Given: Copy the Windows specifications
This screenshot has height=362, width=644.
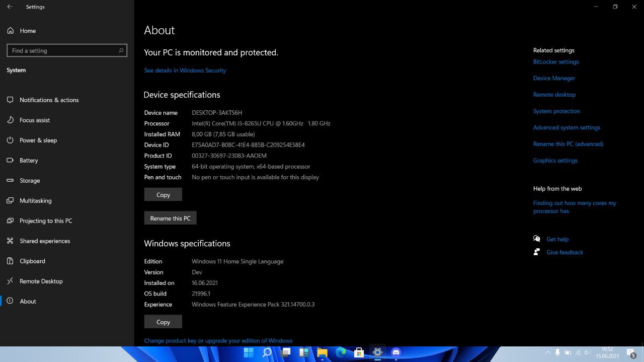Looking at the screenshot, I should pos(163,322).
